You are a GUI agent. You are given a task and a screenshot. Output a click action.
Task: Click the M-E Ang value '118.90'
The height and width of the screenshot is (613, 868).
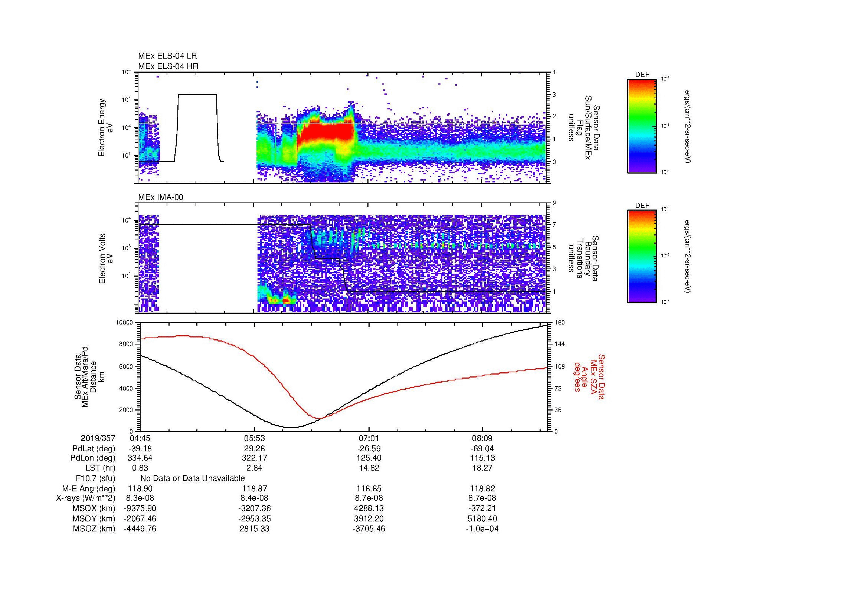(x=140, y=488)
